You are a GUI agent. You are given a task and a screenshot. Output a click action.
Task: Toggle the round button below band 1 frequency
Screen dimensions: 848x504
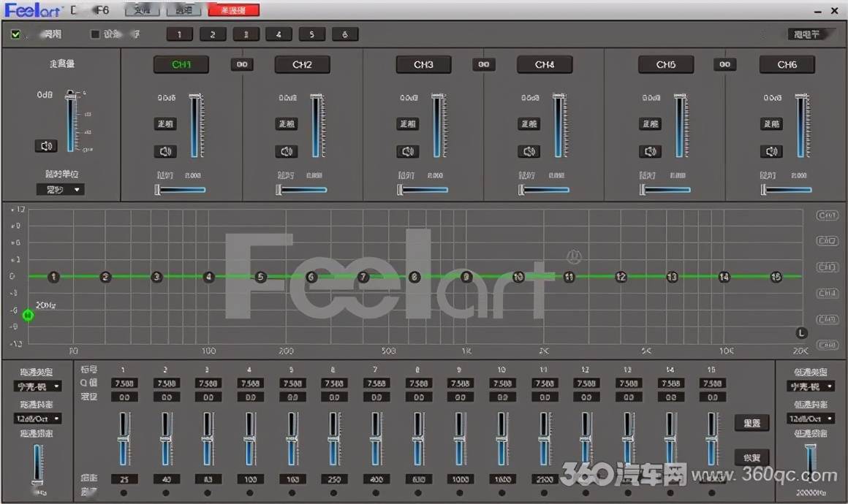(x=124, y=493)
